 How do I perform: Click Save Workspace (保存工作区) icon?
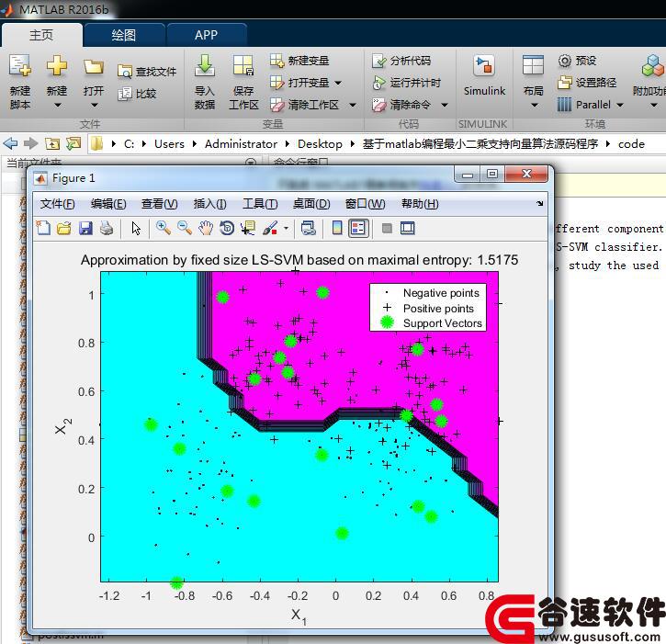[x=243, y=66]
